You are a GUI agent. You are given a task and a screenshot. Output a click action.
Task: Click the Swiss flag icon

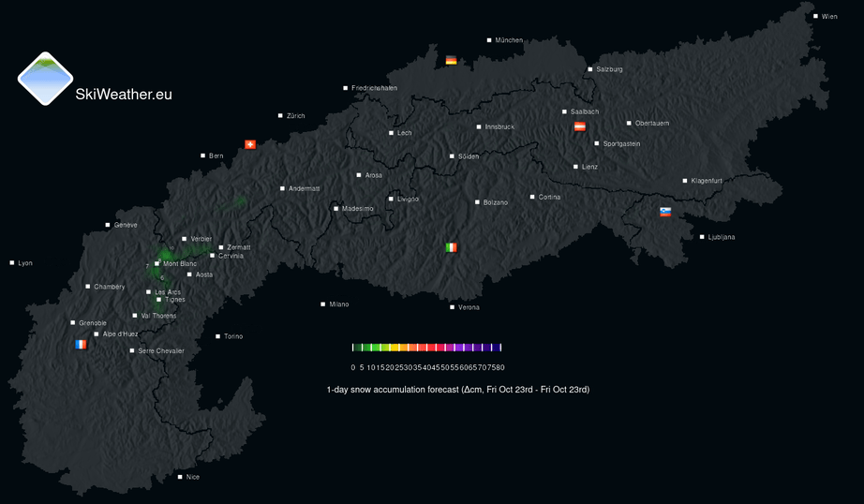pyautogui.click(x=250, y=144)
